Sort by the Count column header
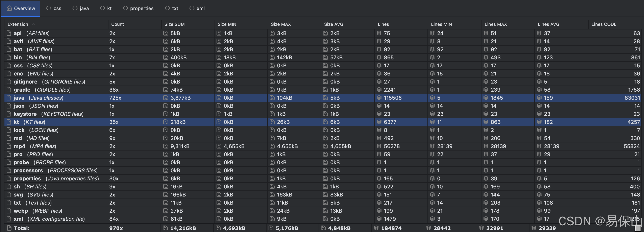This screenshot has width=644, height=232. (118, 24)
